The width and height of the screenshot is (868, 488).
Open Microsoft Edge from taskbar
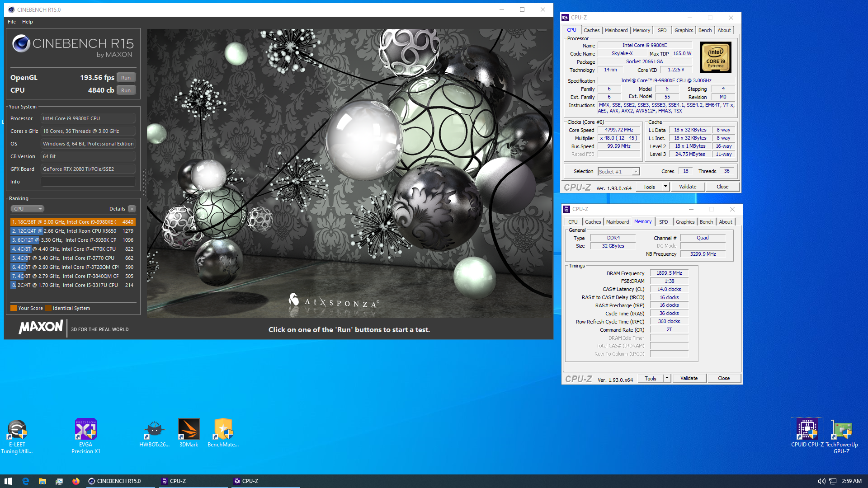[x=25, y=481]
